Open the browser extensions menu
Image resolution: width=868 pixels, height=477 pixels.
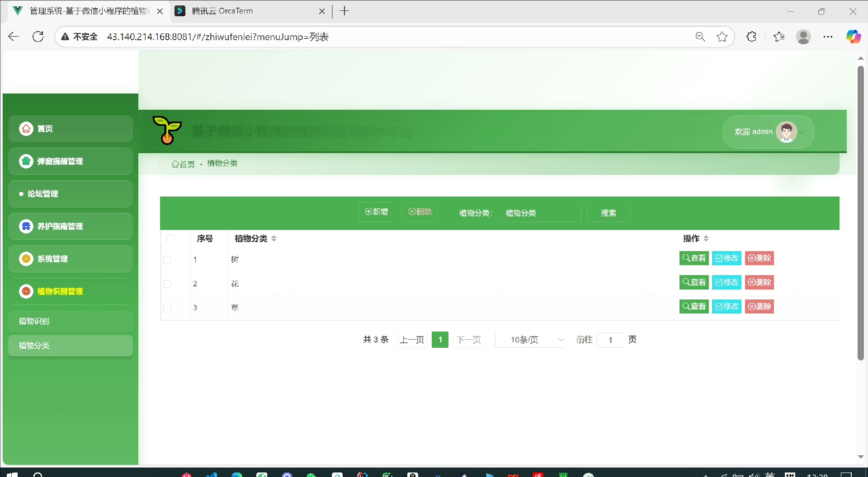[751, 37]
